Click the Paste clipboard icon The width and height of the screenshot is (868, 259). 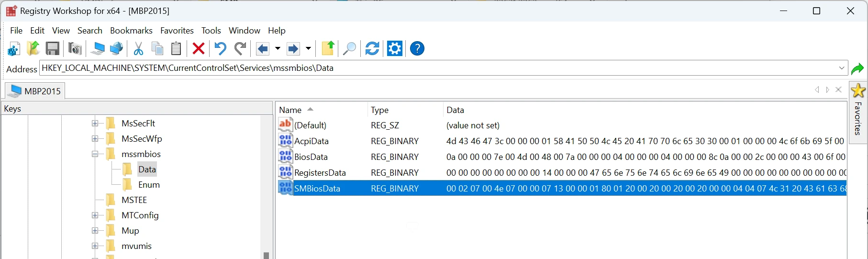coord(176,48)
